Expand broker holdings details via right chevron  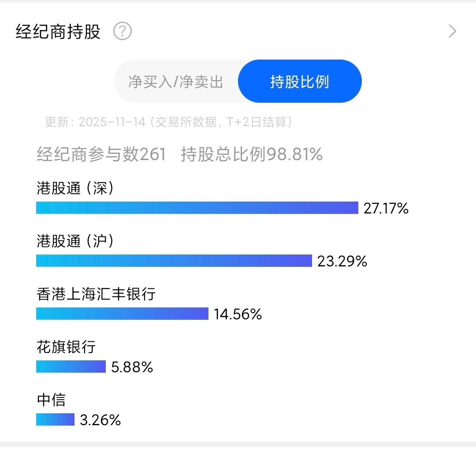pos(452,31)
